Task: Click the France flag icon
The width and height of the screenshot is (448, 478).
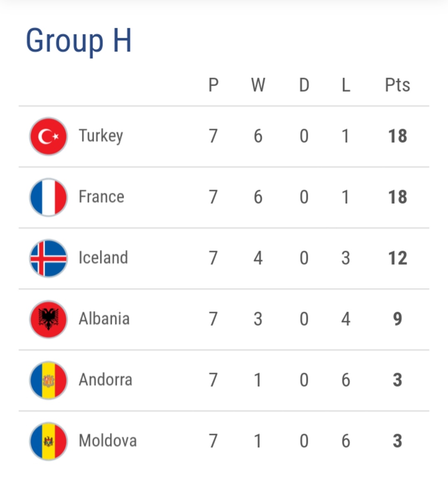Action: coord(49,197)
